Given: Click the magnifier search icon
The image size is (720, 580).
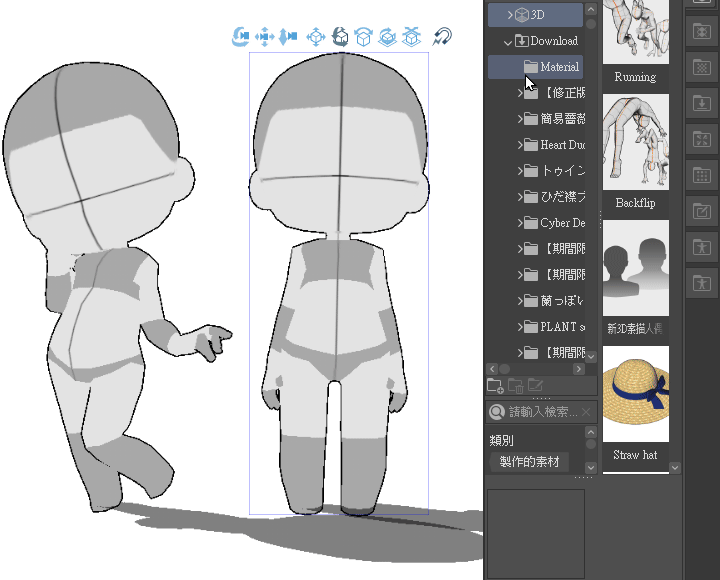Looking at the screenshot, I should [497, 412].
